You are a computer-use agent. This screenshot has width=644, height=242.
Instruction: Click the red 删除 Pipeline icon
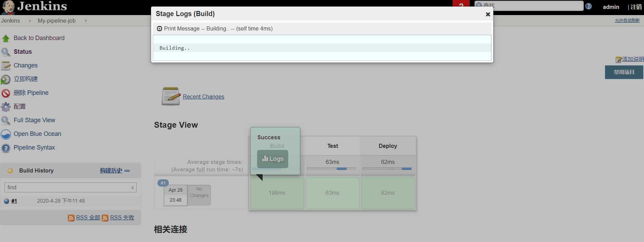tap(6, 93)
